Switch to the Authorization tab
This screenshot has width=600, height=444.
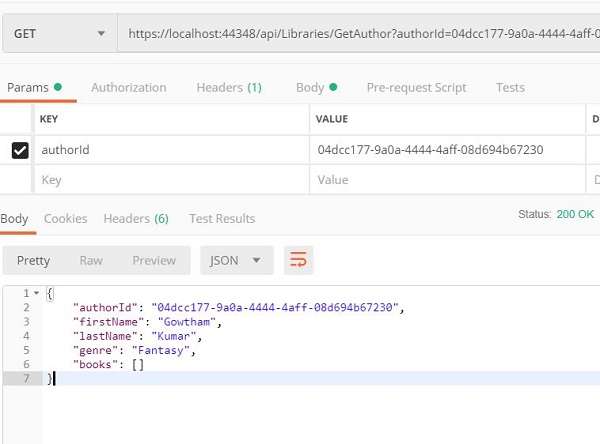click(128, 87)
